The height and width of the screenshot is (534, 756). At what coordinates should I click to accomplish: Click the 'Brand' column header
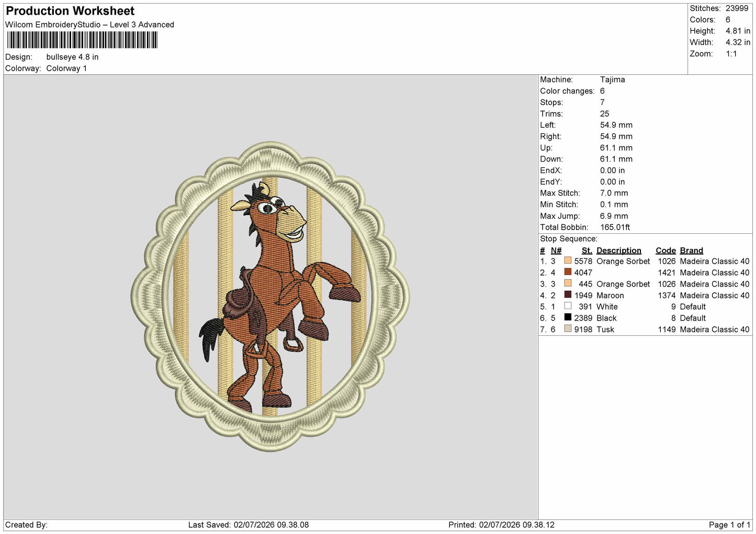click(692, 251)
